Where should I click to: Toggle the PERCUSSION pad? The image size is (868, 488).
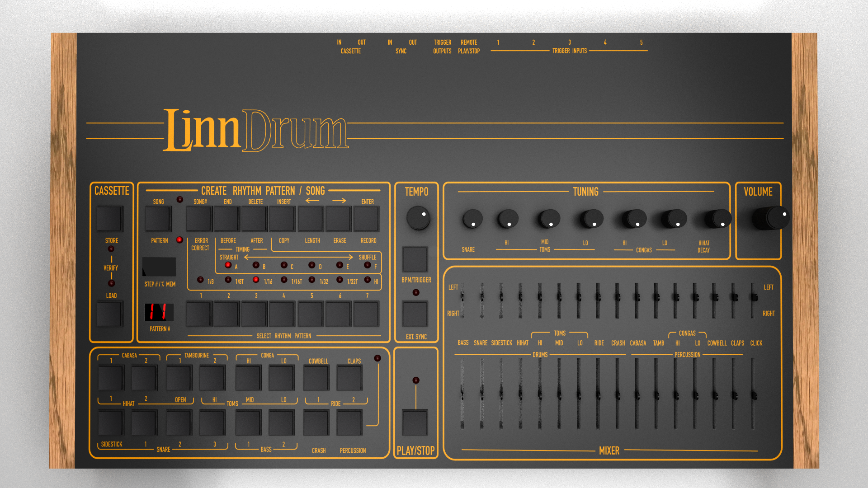tap(349, 423)
